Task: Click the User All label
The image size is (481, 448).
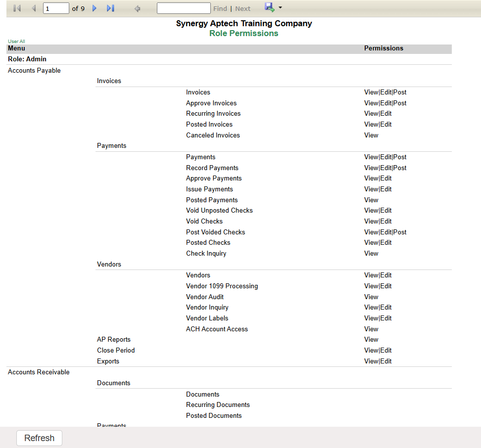Action: click(x=16, y=42)
